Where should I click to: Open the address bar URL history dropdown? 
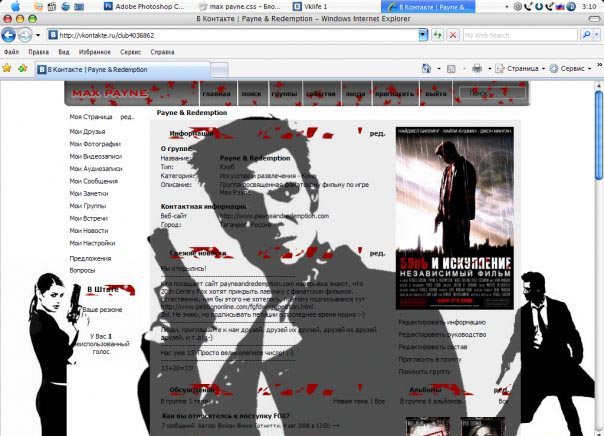[423, 35]
